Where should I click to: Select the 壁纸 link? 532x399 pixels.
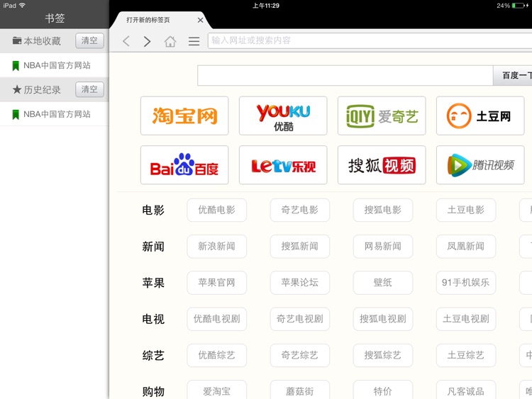tap(383, 283)
